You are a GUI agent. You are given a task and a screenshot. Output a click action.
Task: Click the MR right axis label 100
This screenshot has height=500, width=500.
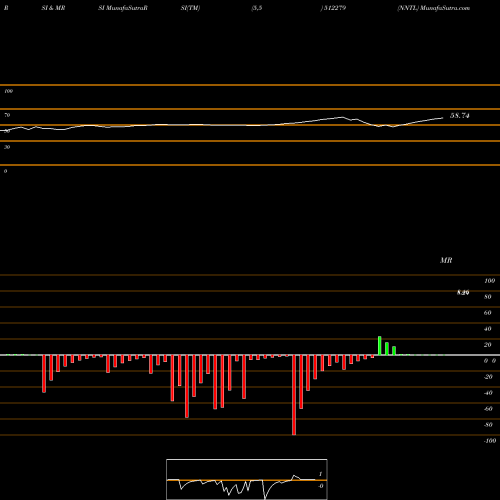pos(489,281)
